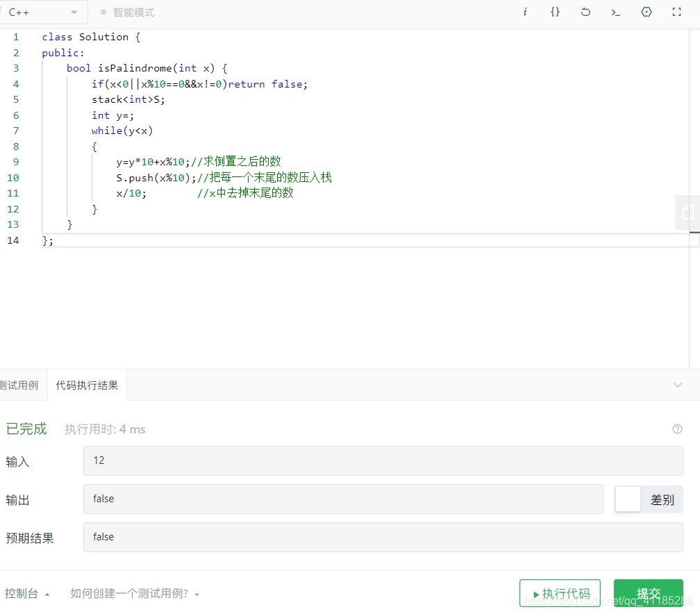Click code line 'bool isPalindrome(int x) {'

point(147,68)
